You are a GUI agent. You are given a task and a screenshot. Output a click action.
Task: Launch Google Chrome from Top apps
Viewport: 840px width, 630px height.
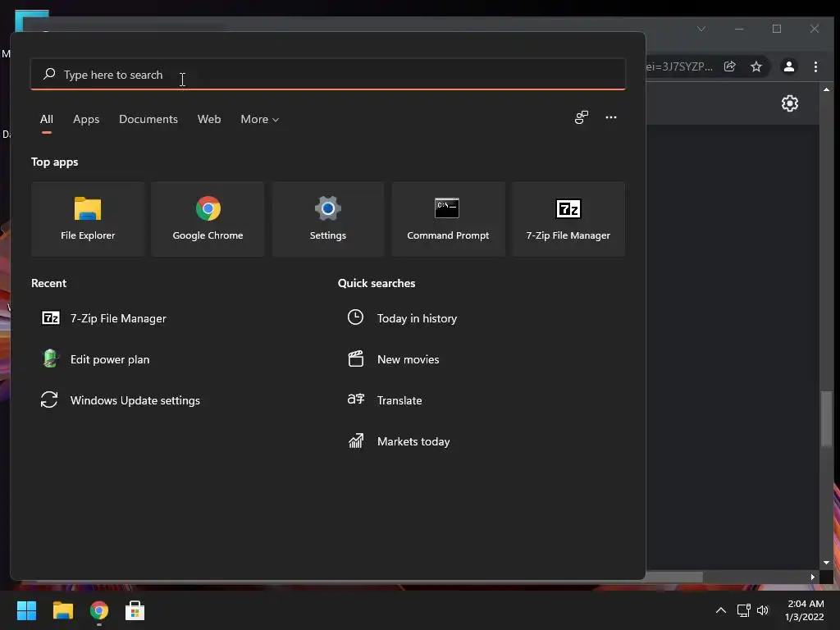click(208, 219)
